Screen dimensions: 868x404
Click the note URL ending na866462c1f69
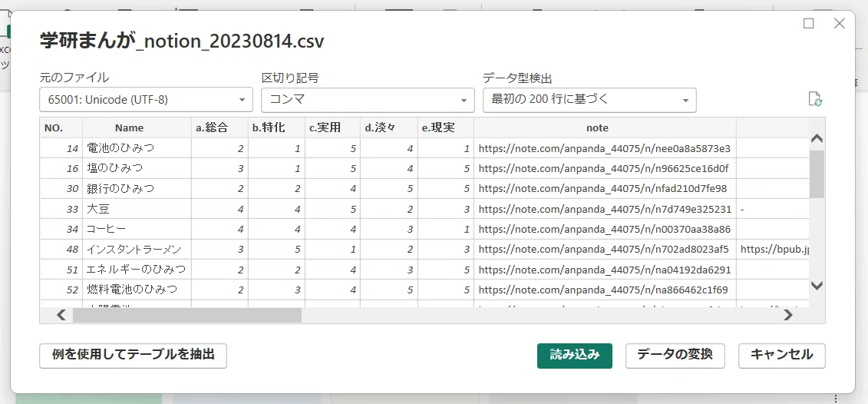(605, 290)
